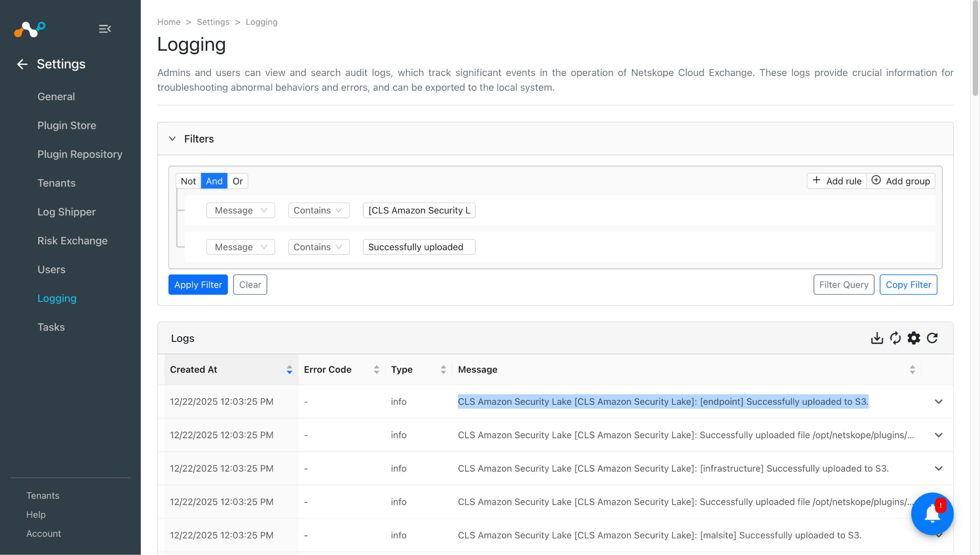Open second rule's Contains operator dropdown
This screenshot has height=555, width=980.
click(318, 247)
